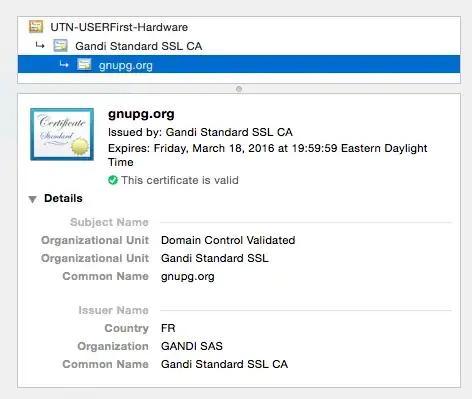This screenshot has width=472, height=399.
Task: Click the UTN-USERFirst-Hardware root certificate icon
Action: tap(36, 27)
